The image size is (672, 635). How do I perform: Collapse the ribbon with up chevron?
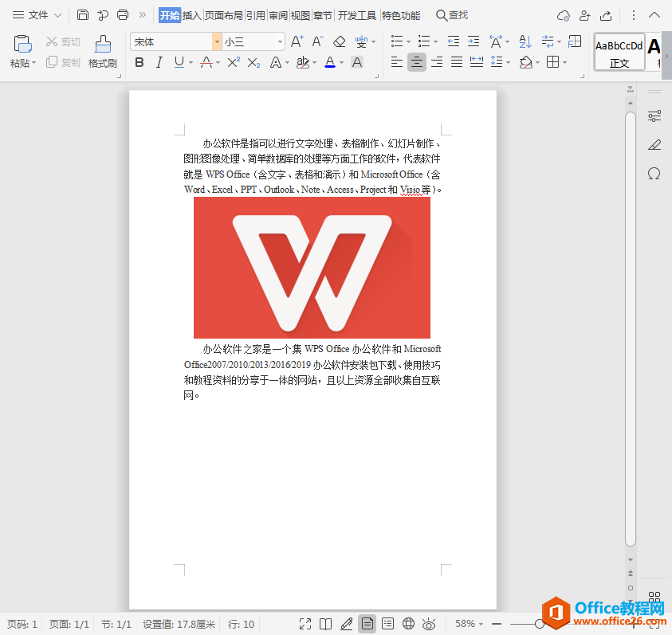tap(654, 15)
